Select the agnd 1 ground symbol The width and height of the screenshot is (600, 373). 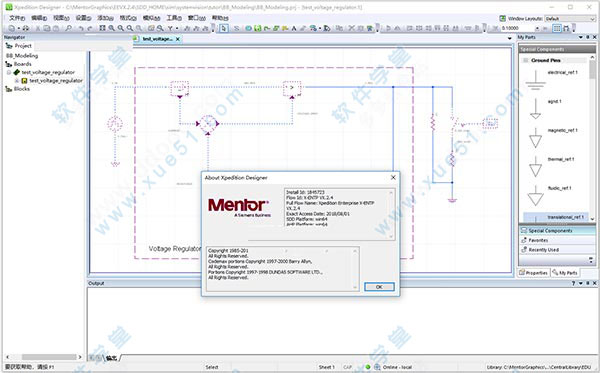click(x=535, y=109)
